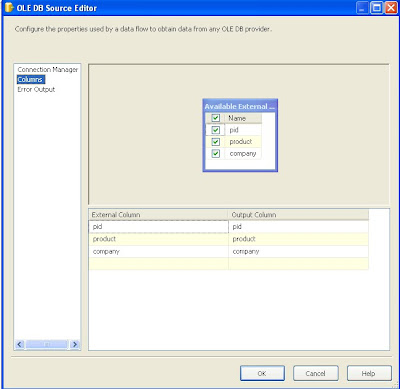Select pid in External Column list

pos(159,227)
